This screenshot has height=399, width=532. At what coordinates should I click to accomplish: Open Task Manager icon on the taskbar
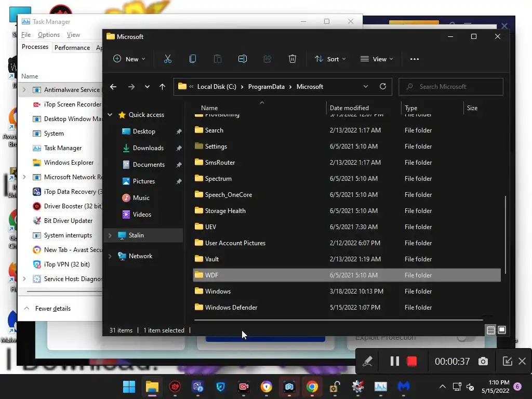point(381,387)
